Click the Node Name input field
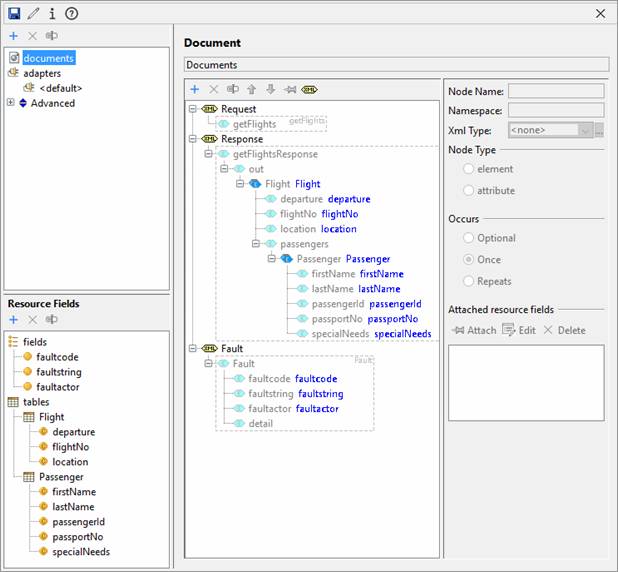The height and width of the screenshot is (572, 618). pyautogui.click(x=555, y=91)
